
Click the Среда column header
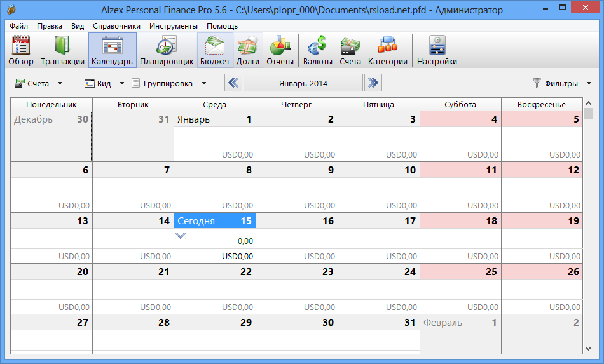click(215, 104)
